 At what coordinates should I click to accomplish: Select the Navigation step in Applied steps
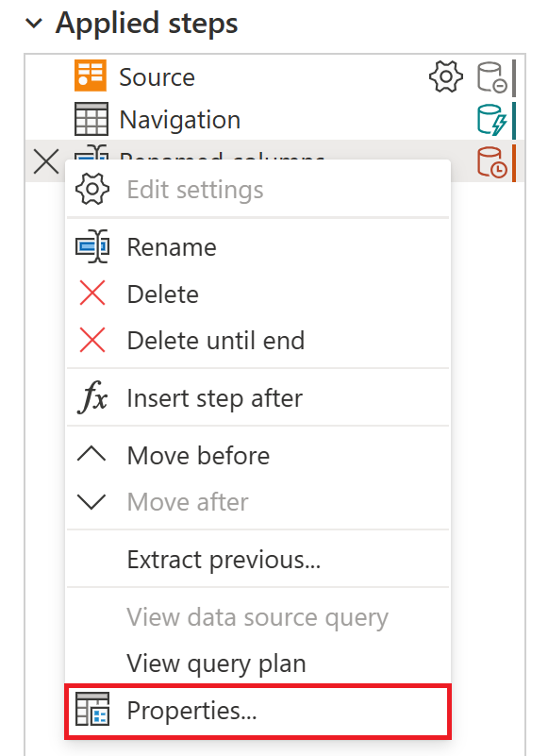[179, 121]
